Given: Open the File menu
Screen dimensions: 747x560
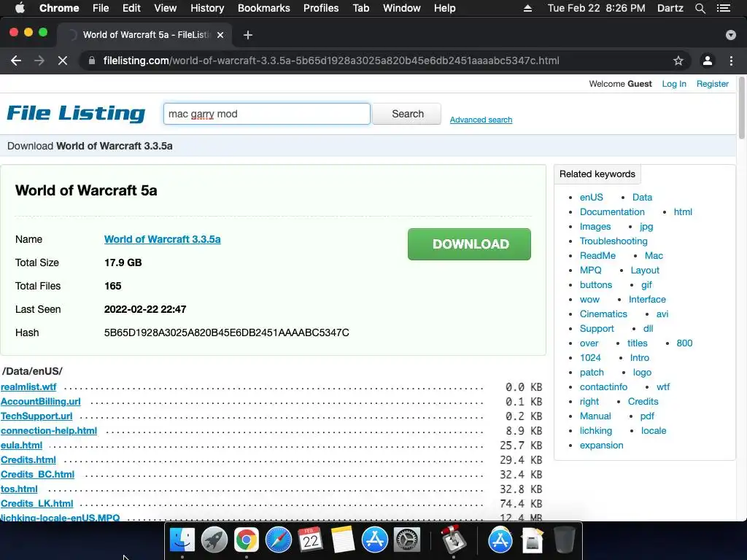Looking at the screenshot, I should [x=101, y=8].
